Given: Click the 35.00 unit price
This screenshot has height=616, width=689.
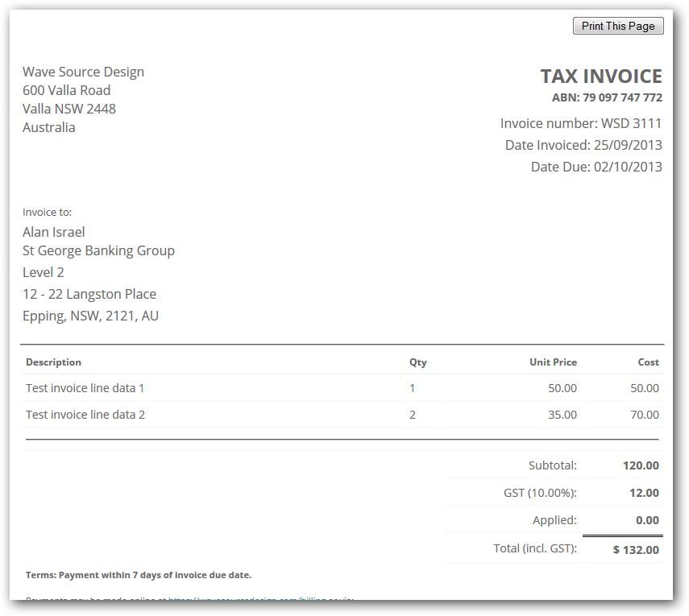Looking at the screenshot, I should tap(562, 414).
